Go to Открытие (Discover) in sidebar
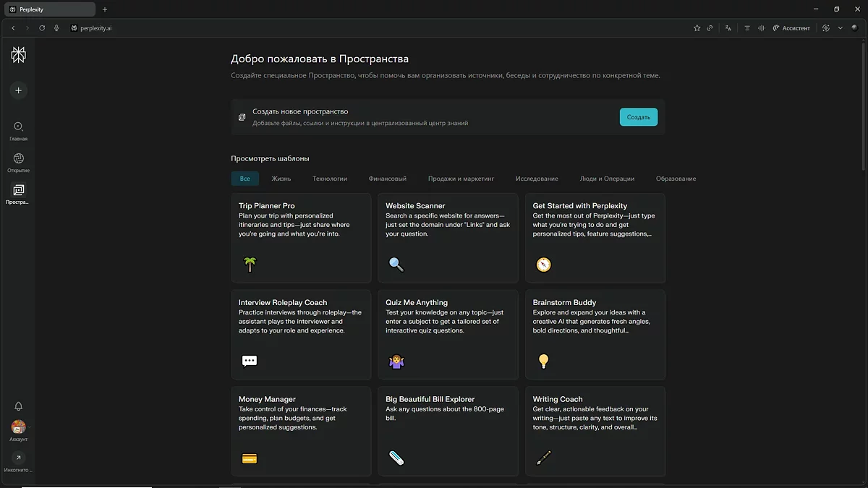Viewport: 868px width, 488px height. [x=18, y=159]
